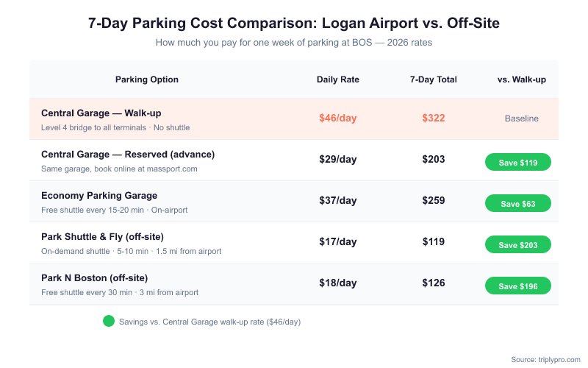Click the 7-Day Total column header
Image resolution: width=588 pixels, height=368 pixels.
pyautogui.click(x=434, y=79)
